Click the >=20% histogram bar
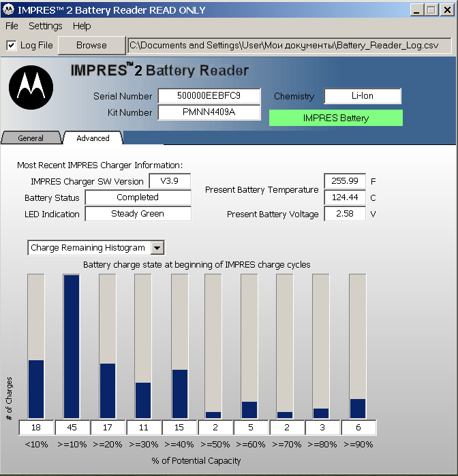Screen dimensions: 458x476 pos(107,346)
